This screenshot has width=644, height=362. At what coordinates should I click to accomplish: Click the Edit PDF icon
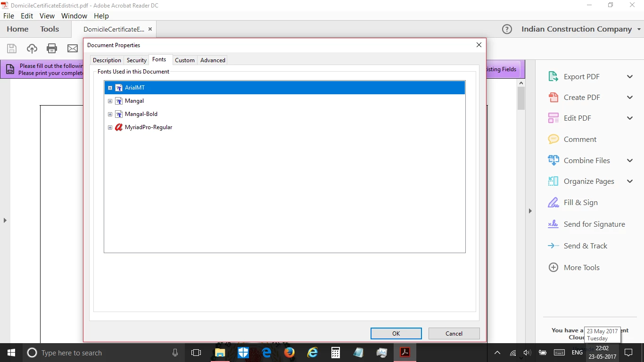[x=553, y=118]
